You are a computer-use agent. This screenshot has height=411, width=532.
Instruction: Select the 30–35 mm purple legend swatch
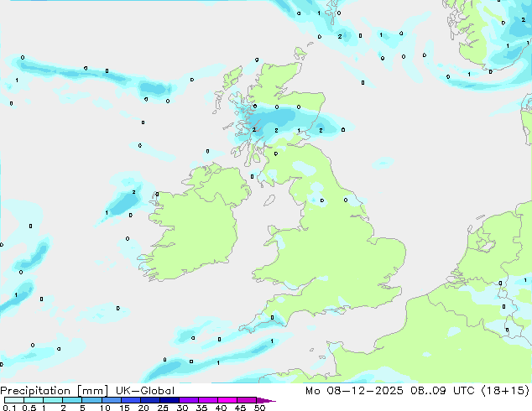(191, 401)
